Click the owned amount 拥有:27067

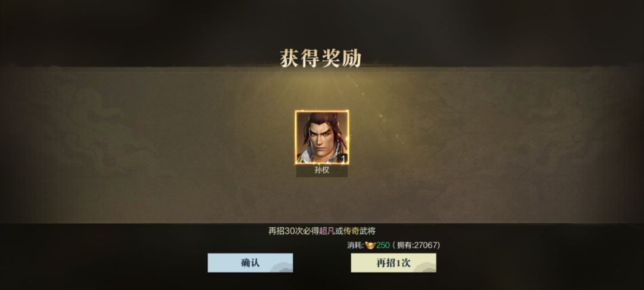pos(416,245)
